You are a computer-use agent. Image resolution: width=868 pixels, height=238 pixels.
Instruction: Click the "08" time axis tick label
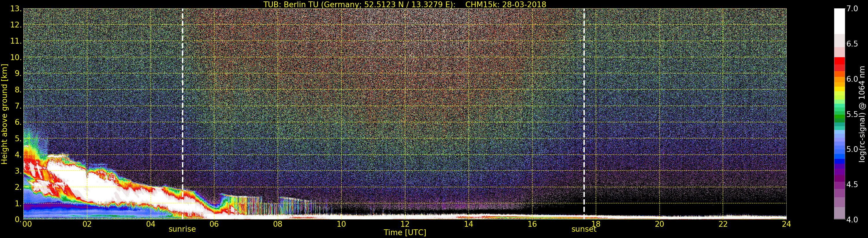(x=278, y=224)
